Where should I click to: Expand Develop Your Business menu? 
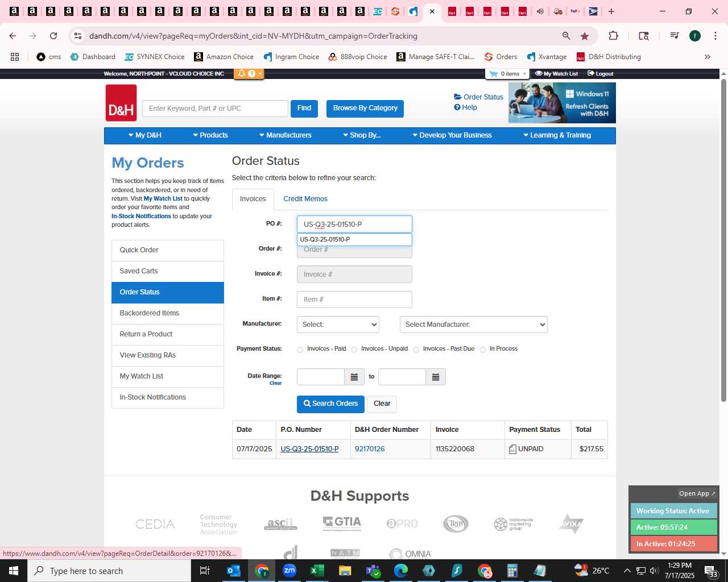point(452,135)
